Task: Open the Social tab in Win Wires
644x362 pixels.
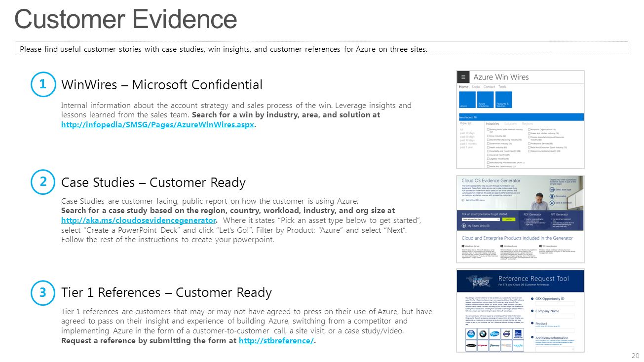Action: [x=476, y=87]
